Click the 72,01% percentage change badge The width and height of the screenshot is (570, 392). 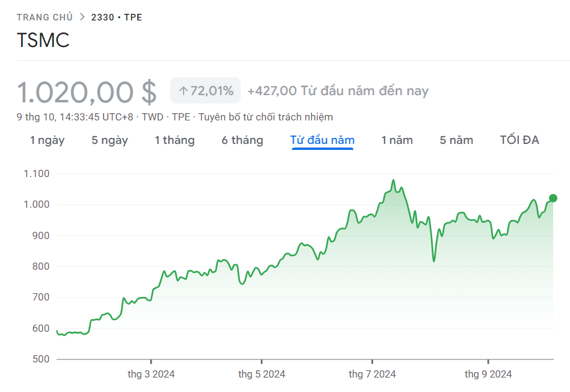pyautogui.click(x=205, y=90)
